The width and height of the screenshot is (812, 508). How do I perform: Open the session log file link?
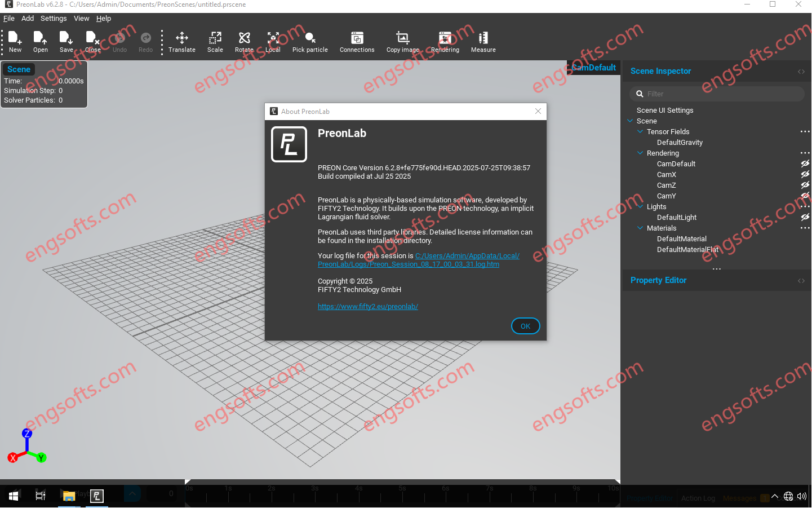[419, 260]
